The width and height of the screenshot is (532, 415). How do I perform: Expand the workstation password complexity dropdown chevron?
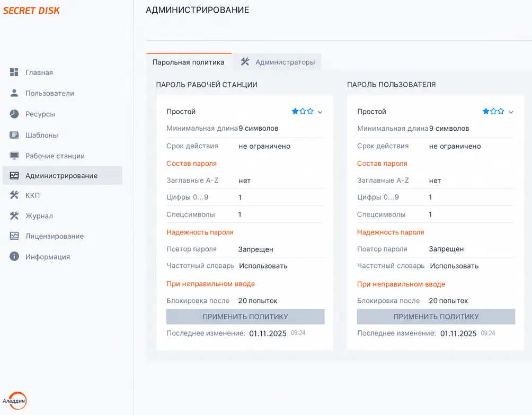coord(320,112)
